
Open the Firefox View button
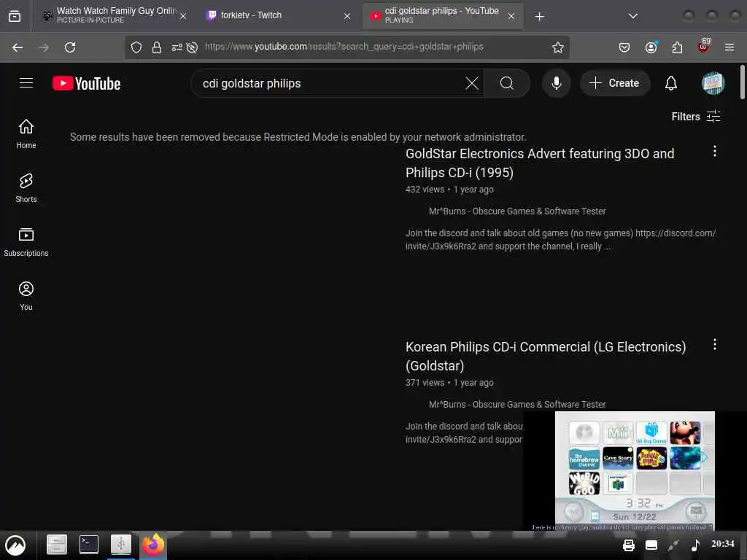pos(15,17)
